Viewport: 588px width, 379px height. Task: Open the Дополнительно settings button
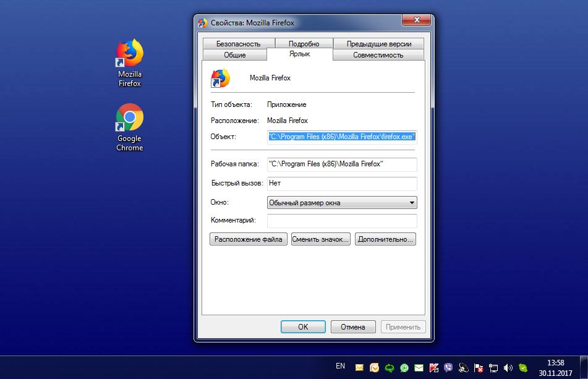point(385,239)
